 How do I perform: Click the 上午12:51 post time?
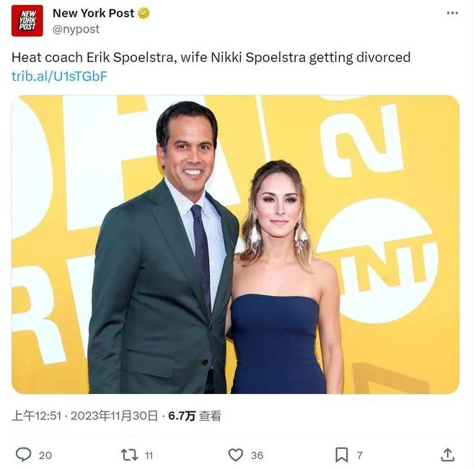(x=37, y=416)
